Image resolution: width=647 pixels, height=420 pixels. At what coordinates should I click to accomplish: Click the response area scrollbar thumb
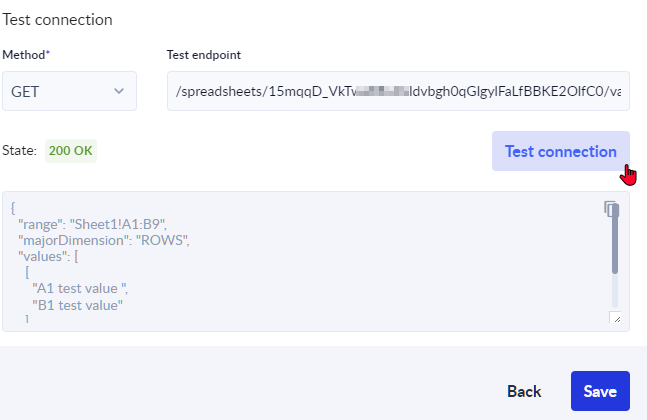[614, 240]
